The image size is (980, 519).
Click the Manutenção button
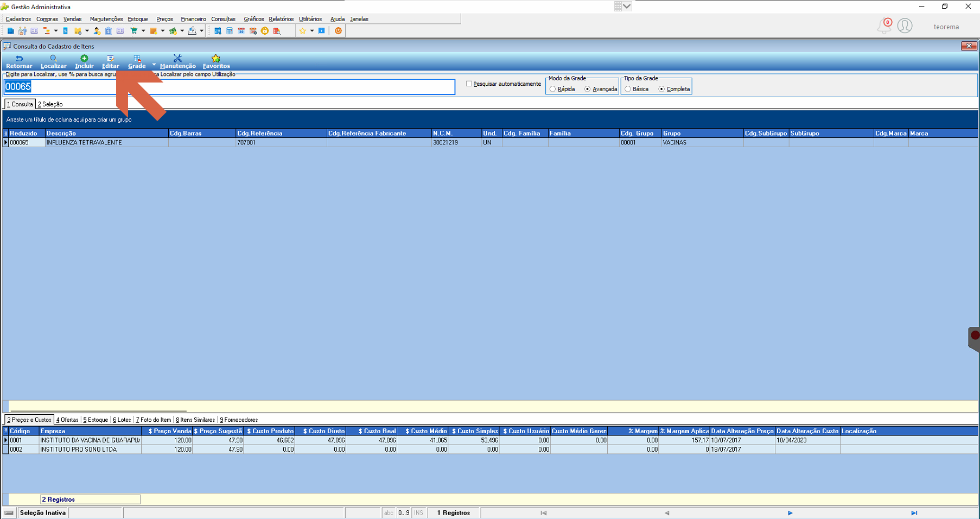[178, 62]
